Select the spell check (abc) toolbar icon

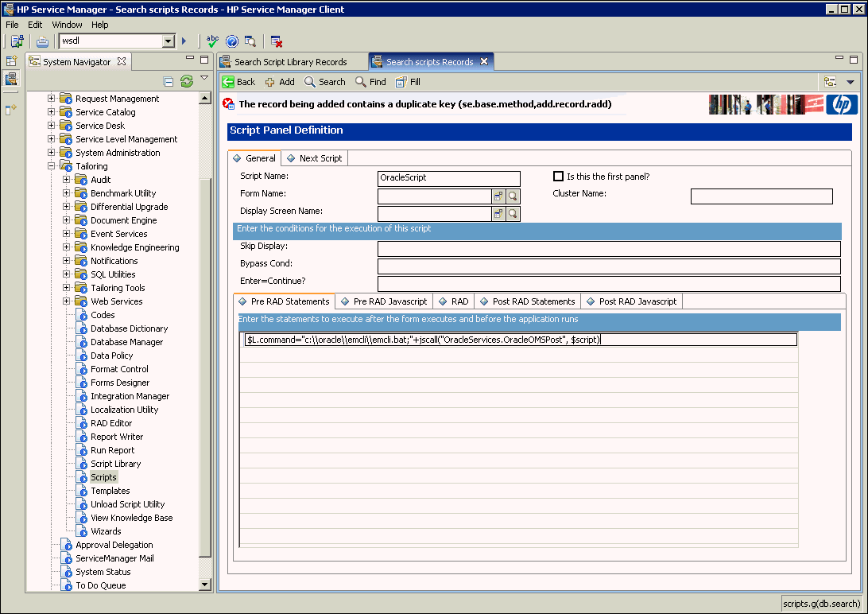click(x=211, y=41)
